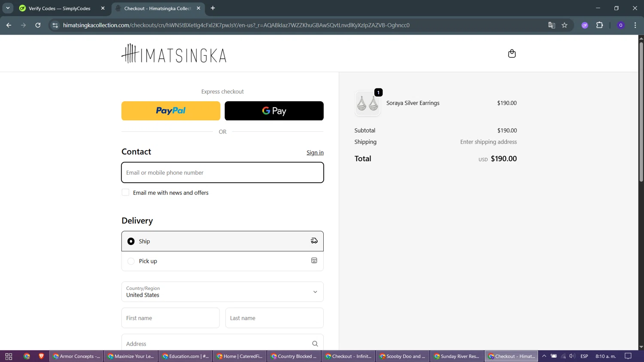
Task: Focus the First name field
Action: point(170,318)
